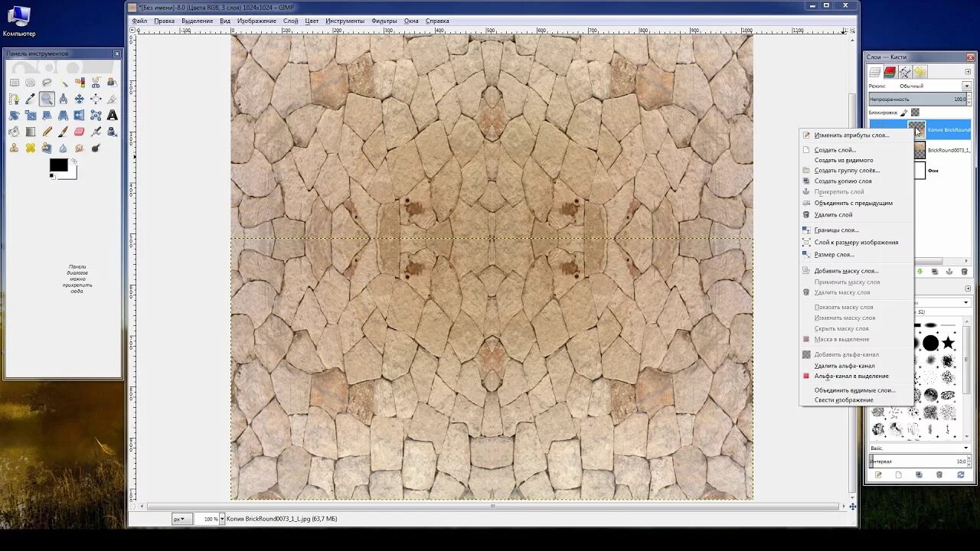The image size is (980, 551).
Task: Select the Zoom magnifier tool
Action: click(47, 99)
